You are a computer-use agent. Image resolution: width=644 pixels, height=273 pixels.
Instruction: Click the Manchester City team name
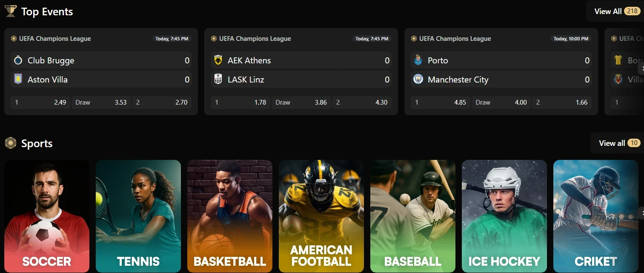[458, 80]
